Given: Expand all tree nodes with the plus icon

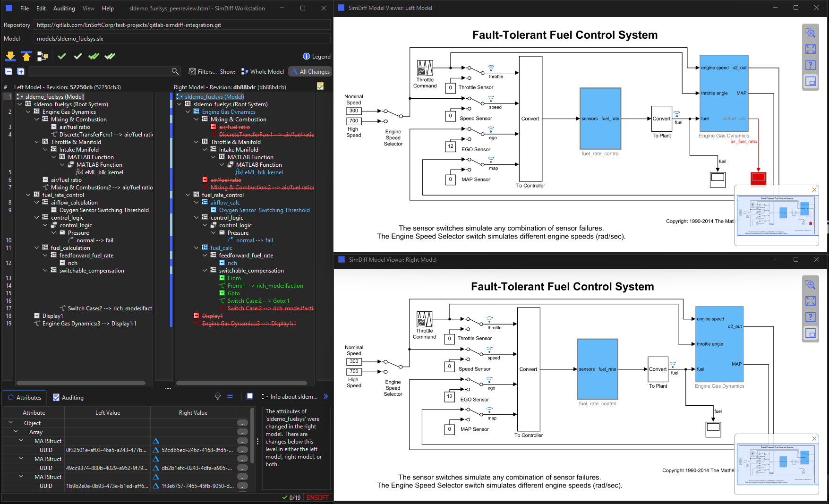Looking at the screenshot, I should 21,71.
